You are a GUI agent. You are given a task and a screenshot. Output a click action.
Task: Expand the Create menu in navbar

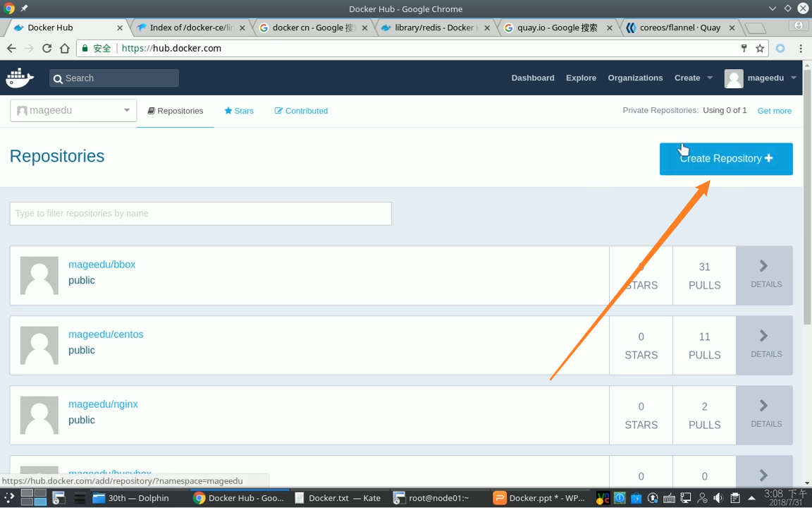click(x=694, y=78)
